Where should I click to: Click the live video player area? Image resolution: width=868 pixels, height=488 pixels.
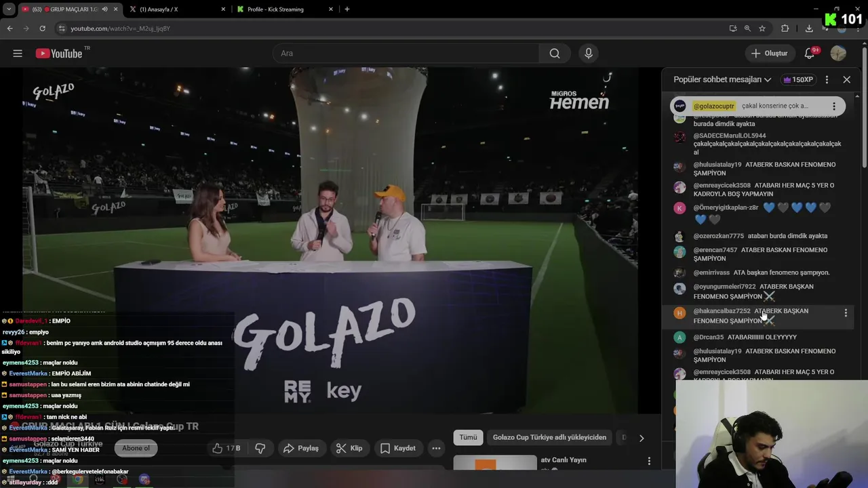point(330,241)
